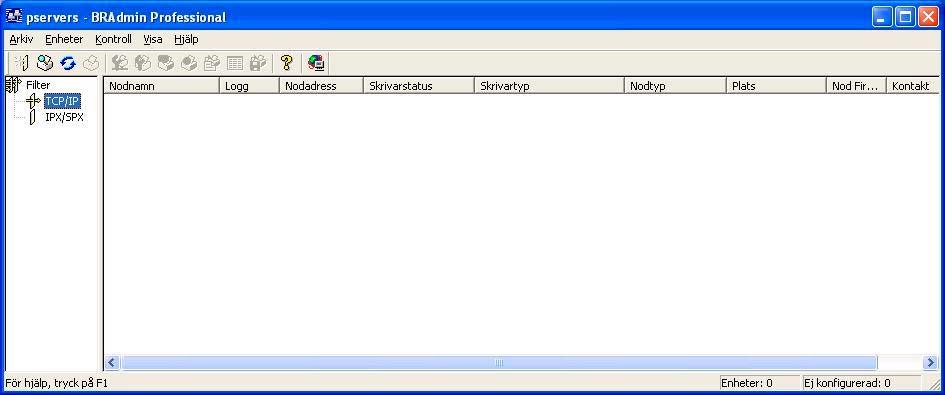
Task: Select the TCP/IP filter node
Action: click(x=62, y=101)
